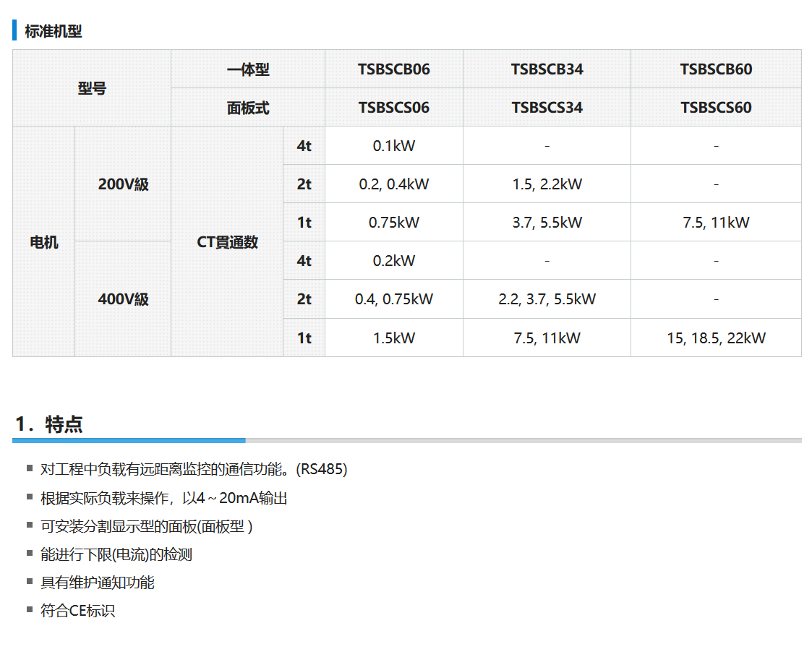Select the 0.2kW value cell
Image resolution: width=812 pixels, height=657 pixels.
tap(394, 260)
